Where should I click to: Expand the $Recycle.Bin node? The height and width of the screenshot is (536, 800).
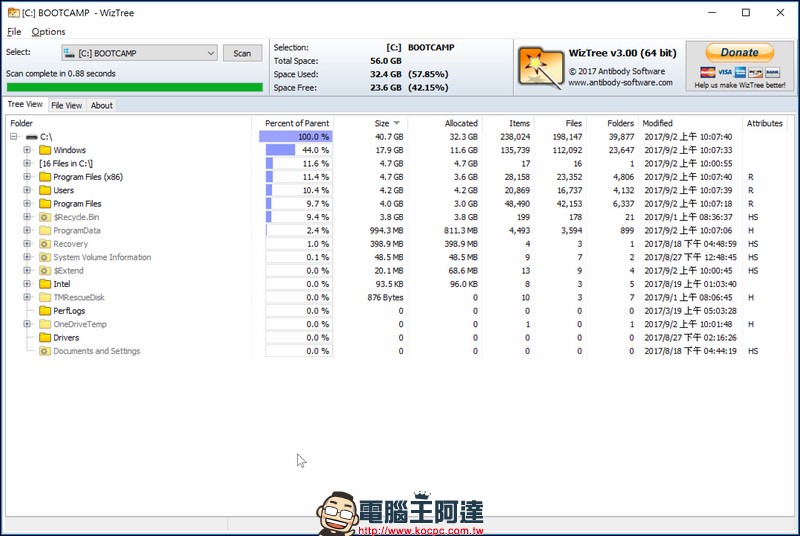tap(27, 217)
